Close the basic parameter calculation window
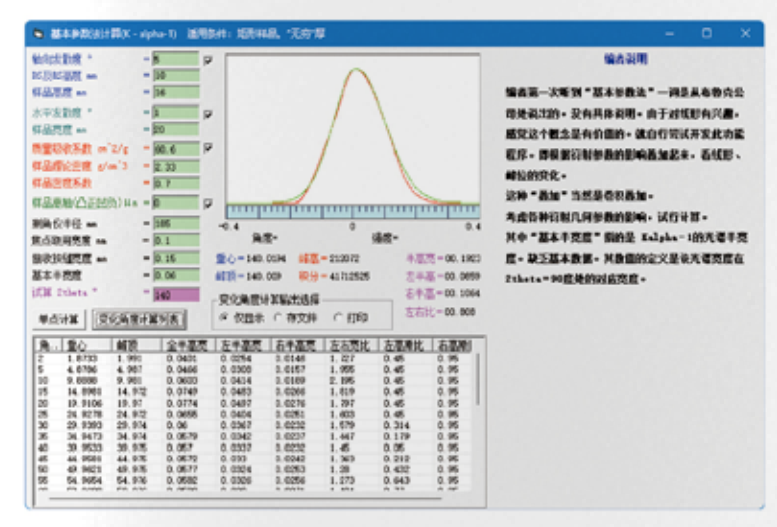Screen dimensions: 777x527 [745, 33]
